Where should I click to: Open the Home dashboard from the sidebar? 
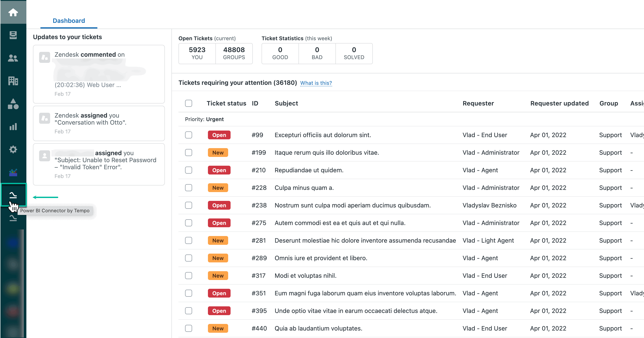coord(13,13)
